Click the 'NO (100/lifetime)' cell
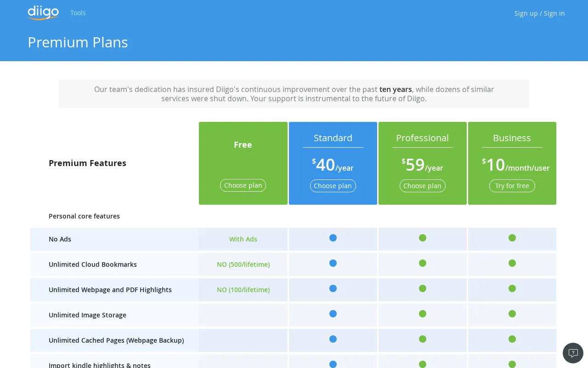 click(x=243, y=290)
